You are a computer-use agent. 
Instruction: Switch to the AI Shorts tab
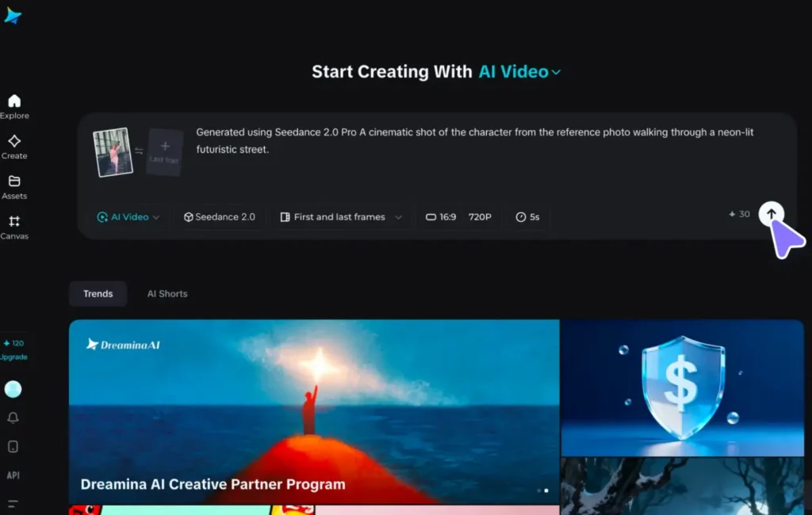click(x=167, y=294)
